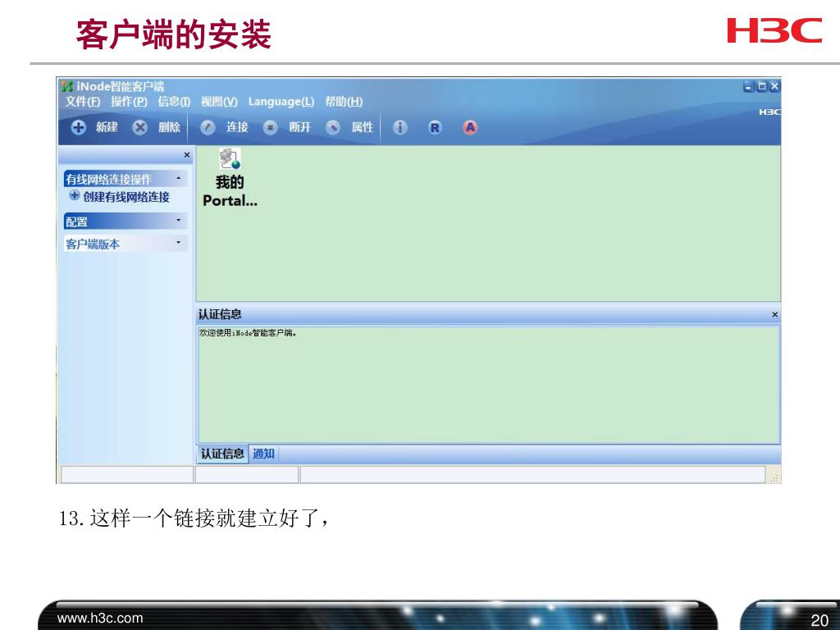The width and height of the screenshot is (840, 630).
Task: Select the 我的 Portal connection icon
Action: pyautogui.click(x=230, y=159)
